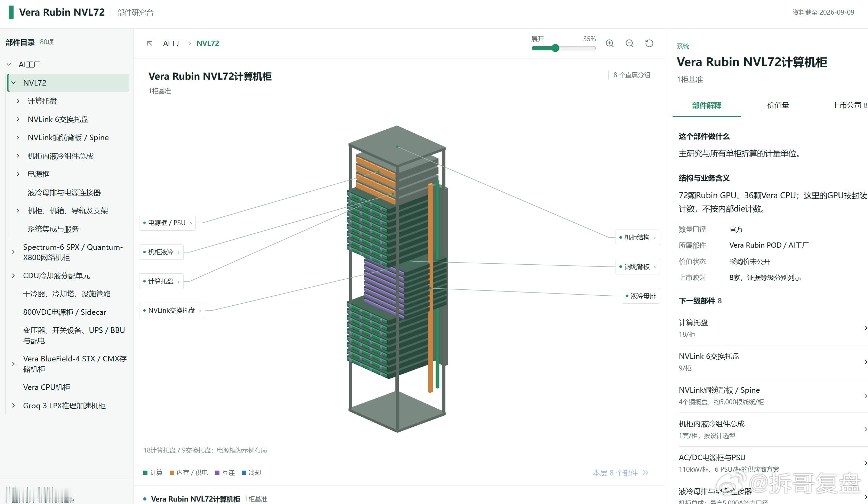This screenshot has height=504, width=868.
Task: Click the reset view rotate icon
Action: click(649, 43)
